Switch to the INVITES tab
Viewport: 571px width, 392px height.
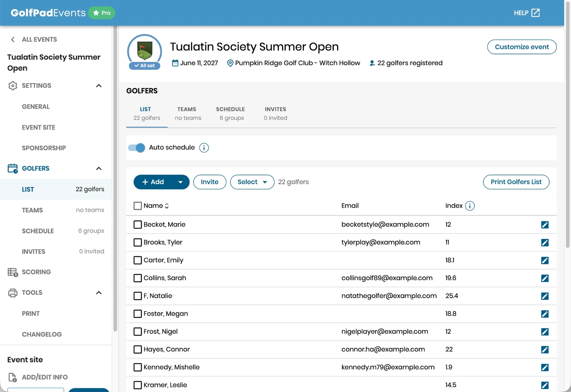(x=275, y=114)
